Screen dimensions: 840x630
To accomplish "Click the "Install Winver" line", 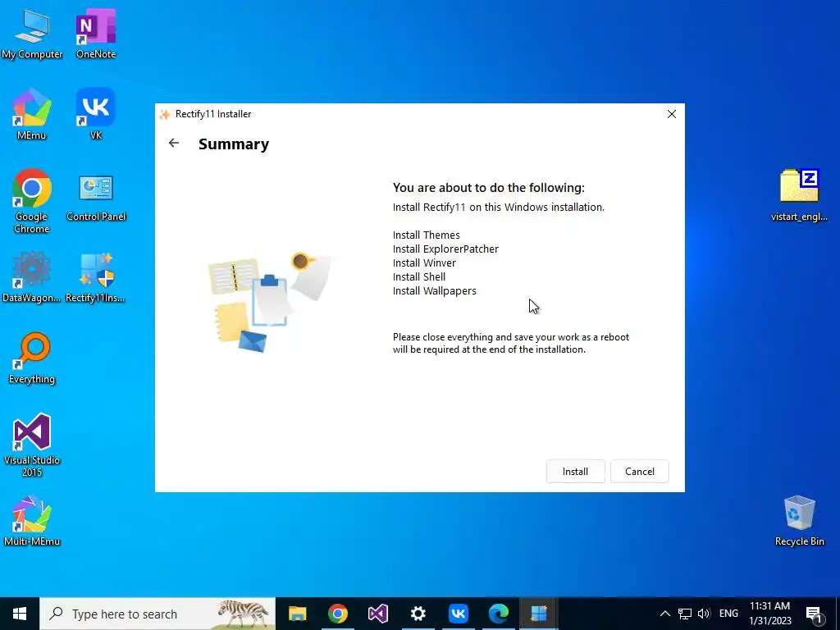I will [x=424, y=263].
